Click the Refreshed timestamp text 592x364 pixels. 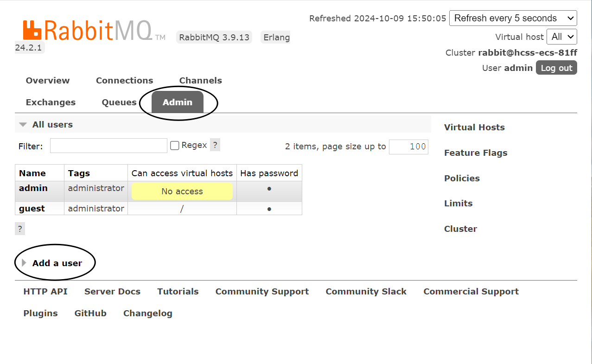pos(378,18)
